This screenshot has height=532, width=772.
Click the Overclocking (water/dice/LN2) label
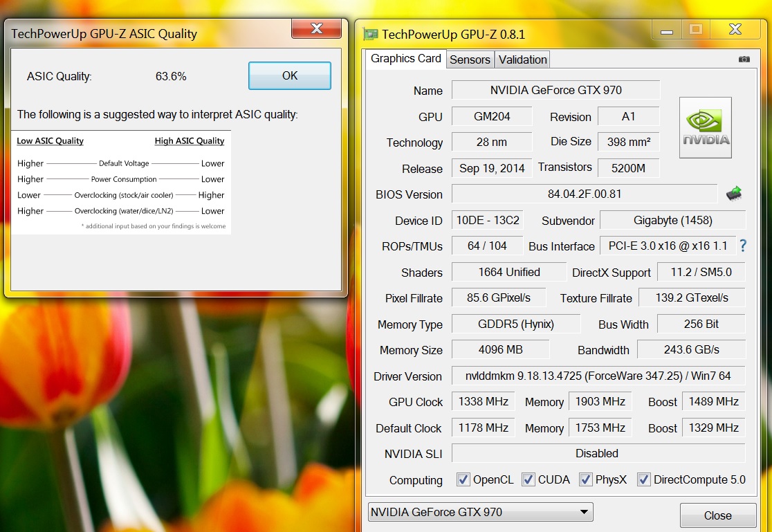pos(124,211)
